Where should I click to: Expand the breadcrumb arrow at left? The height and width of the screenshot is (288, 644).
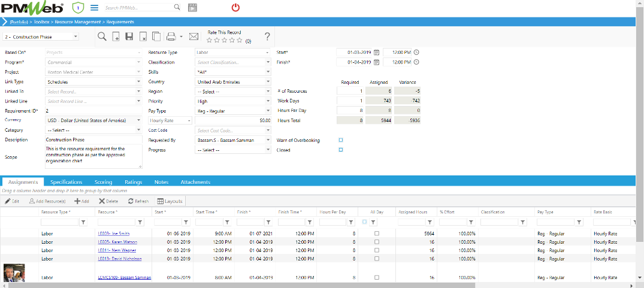pyautogui.click(x=5, y=22)
